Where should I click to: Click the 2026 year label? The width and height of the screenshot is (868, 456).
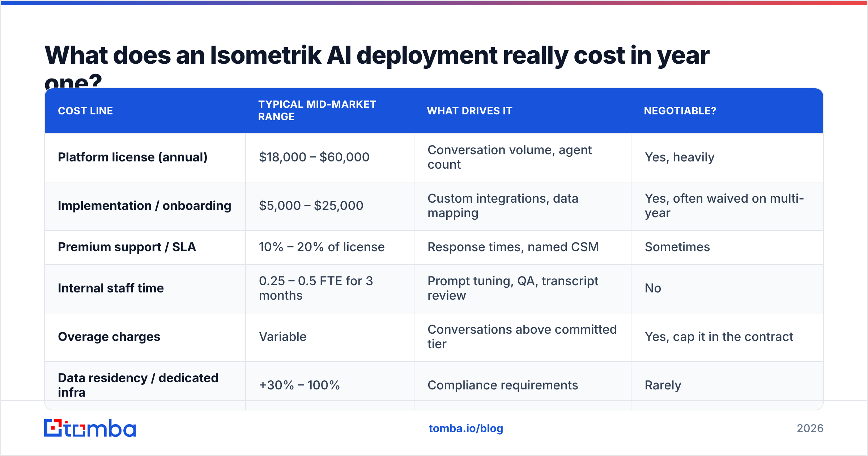pyautogui.click(x=810, y=428)
